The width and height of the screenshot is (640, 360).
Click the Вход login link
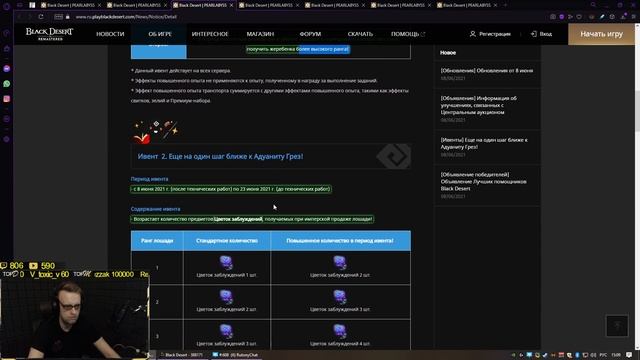(541, 34)
